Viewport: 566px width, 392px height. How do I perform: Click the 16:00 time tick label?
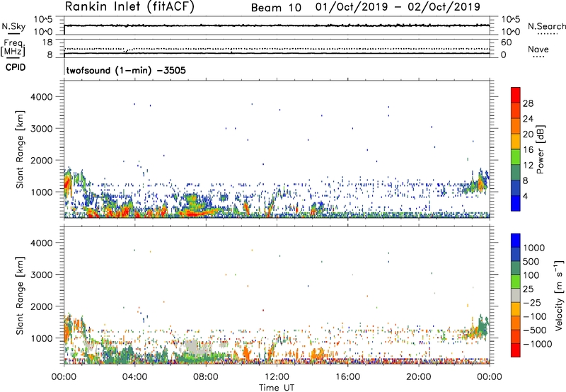click(x=347, y=377)
